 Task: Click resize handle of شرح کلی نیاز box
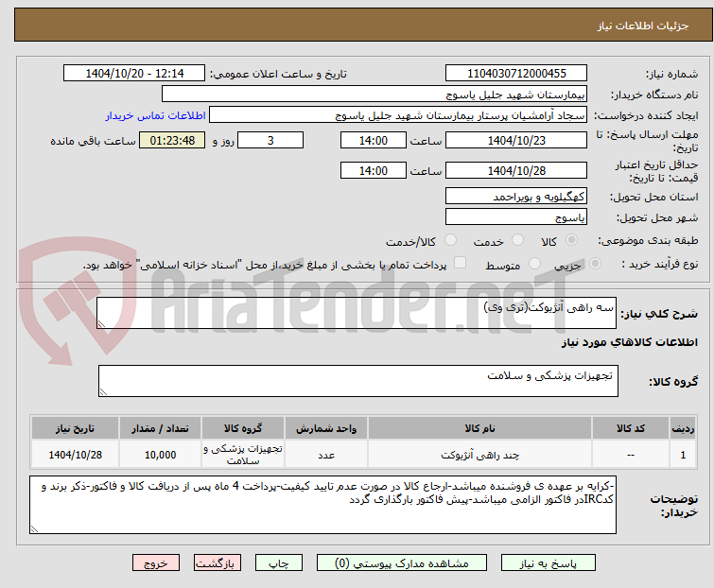(x=101, y=324)
